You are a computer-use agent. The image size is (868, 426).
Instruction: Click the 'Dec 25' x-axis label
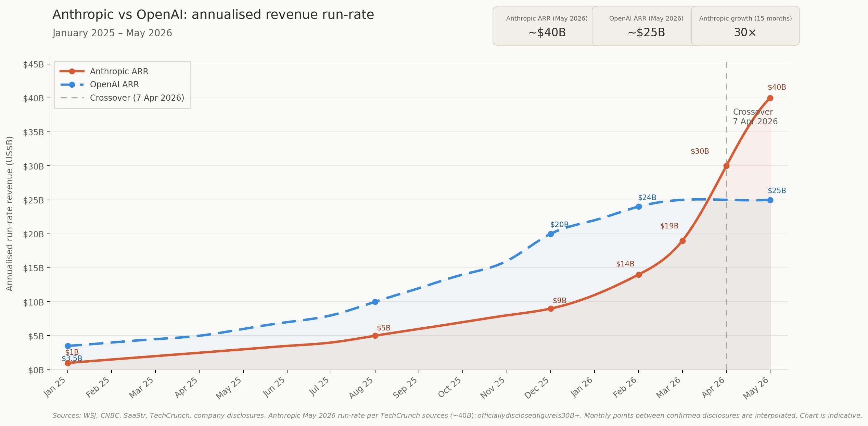point(537,388)
